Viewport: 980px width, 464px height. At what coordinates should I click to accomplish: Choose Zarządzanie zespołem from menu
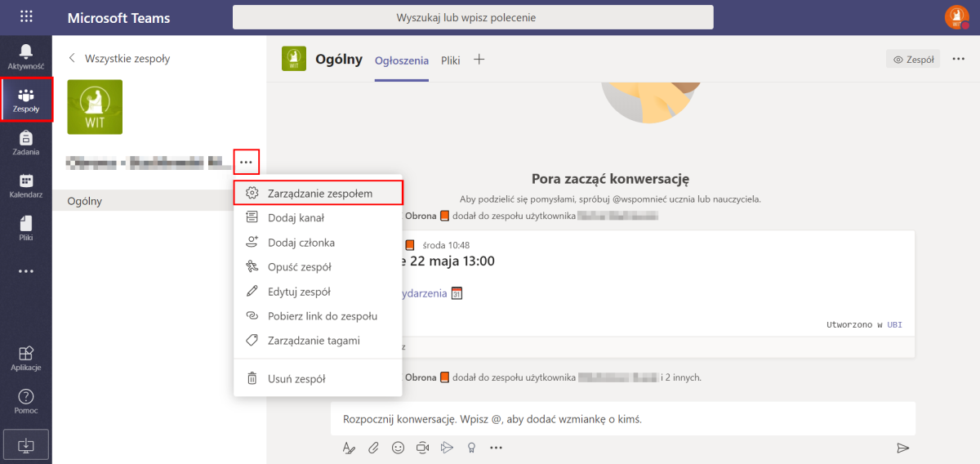318,194
